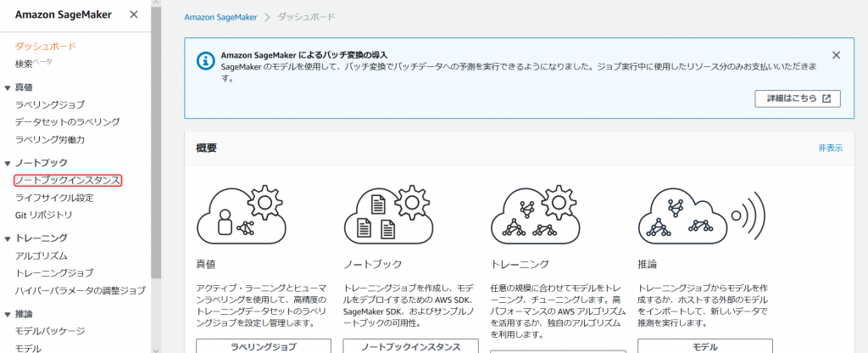
Task: Click the sidebar vertical scrollbar
Action: (156, 144)
